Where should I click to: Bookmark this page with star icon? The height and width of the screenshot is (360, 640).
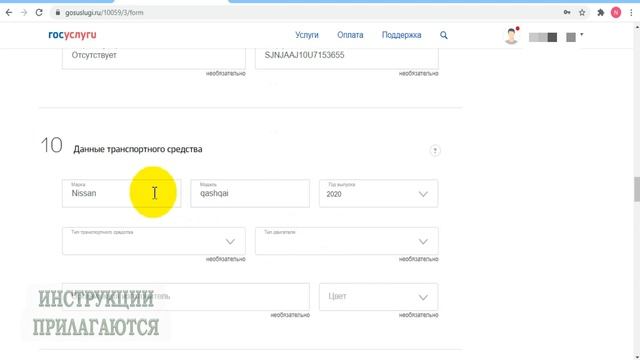click(582, 13)
